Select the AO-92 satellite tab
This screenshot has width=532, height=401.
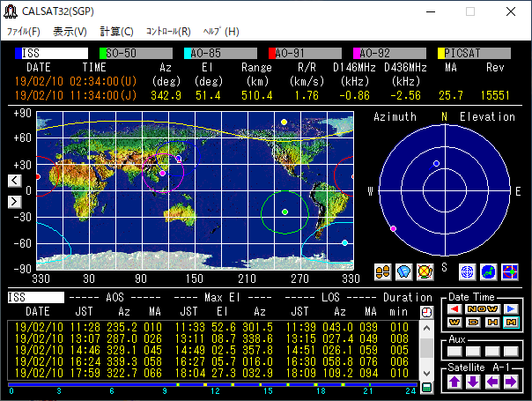pyautogui.click(x=389, y=53)
